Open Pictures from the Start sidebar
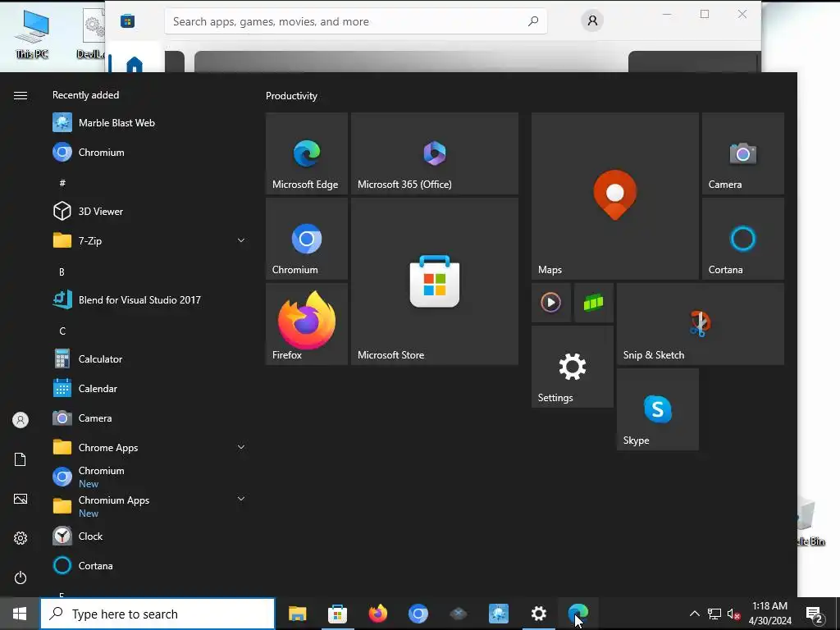Screen dimensions: 840x630 (x=21, y=499)
